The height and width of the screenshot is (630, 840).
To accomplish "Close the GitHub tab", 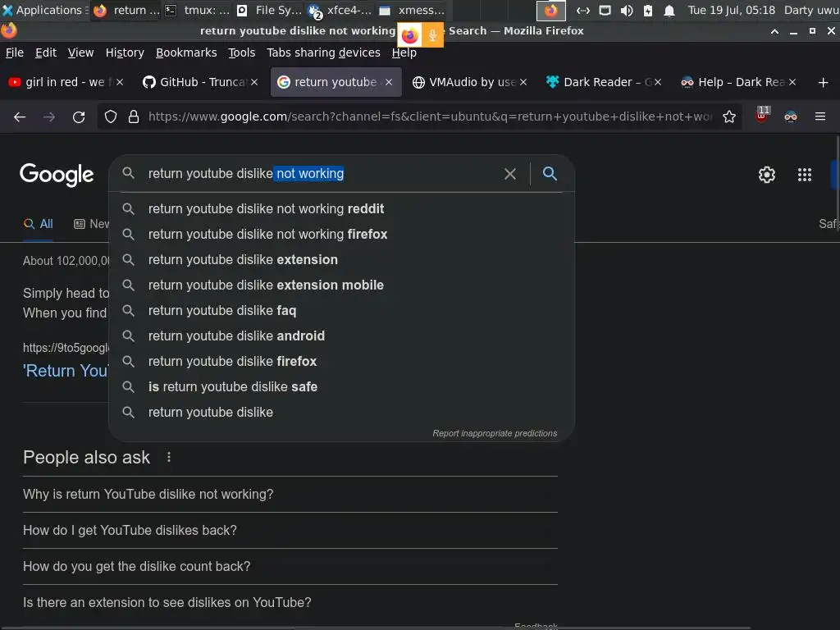I will [254, 82].
